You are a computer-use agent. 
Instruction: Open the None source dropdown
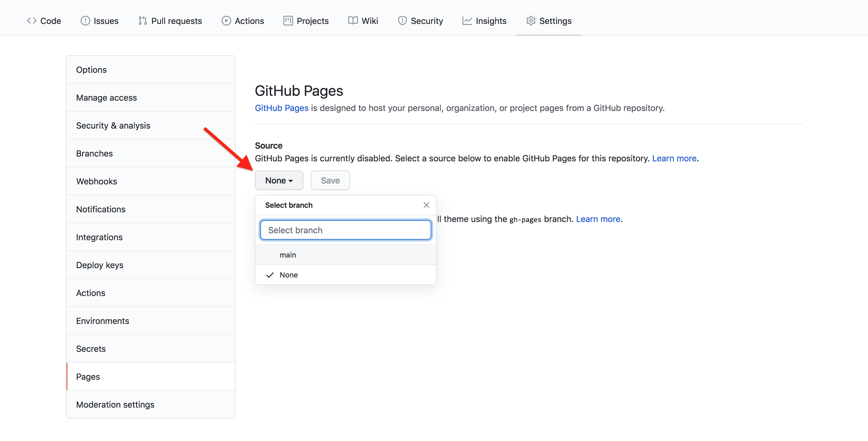(x=279, y=180)
